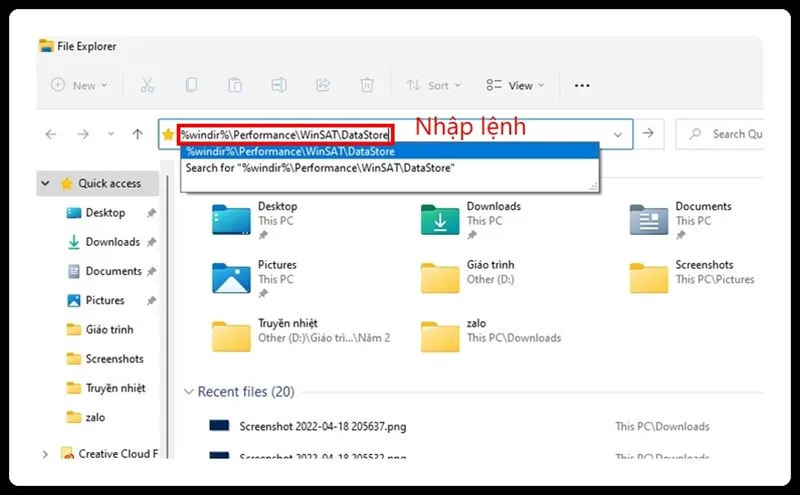Open Screenshots in the sidebar
Viewport: 800px width, 495px height.
coord(105,359)
